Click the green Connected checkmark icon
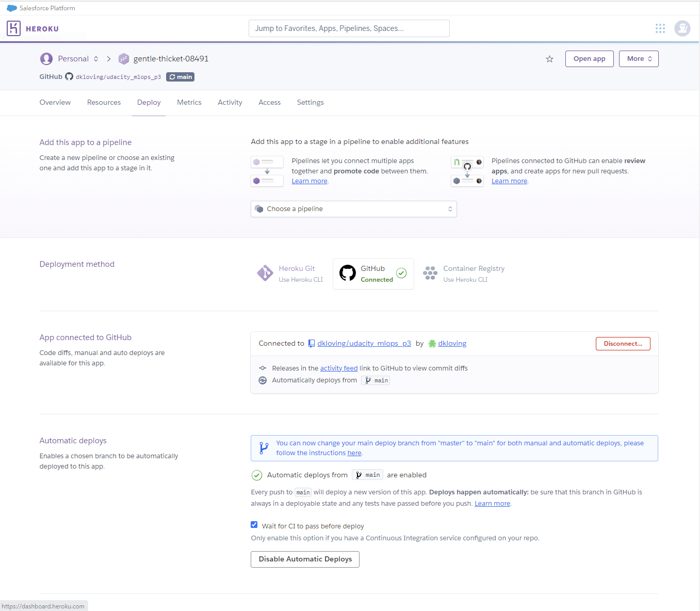Image resolution: width=700 pixels, height=611 pixels. 401,273
